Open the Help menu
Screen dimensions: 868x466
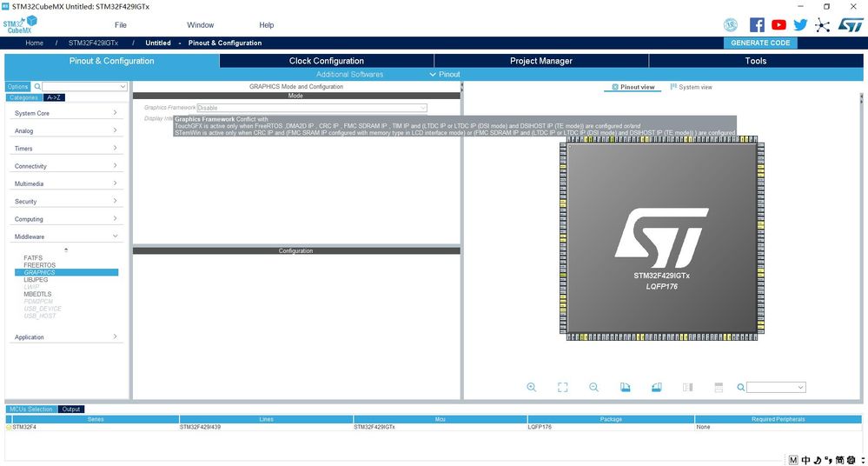click(x=266, y=25)
